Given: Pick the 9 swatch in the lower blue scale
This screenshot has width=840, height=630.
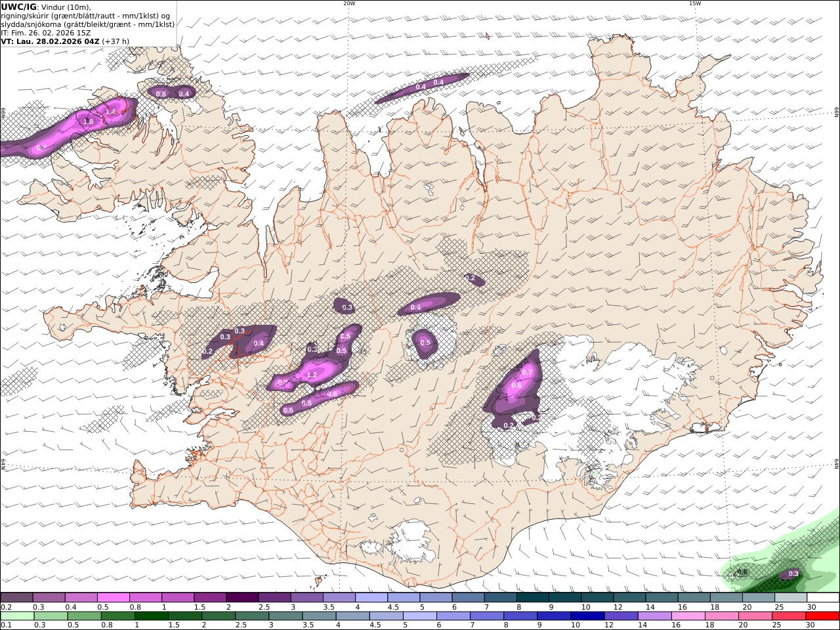Looking at the screenshot, I should (554, 616).
